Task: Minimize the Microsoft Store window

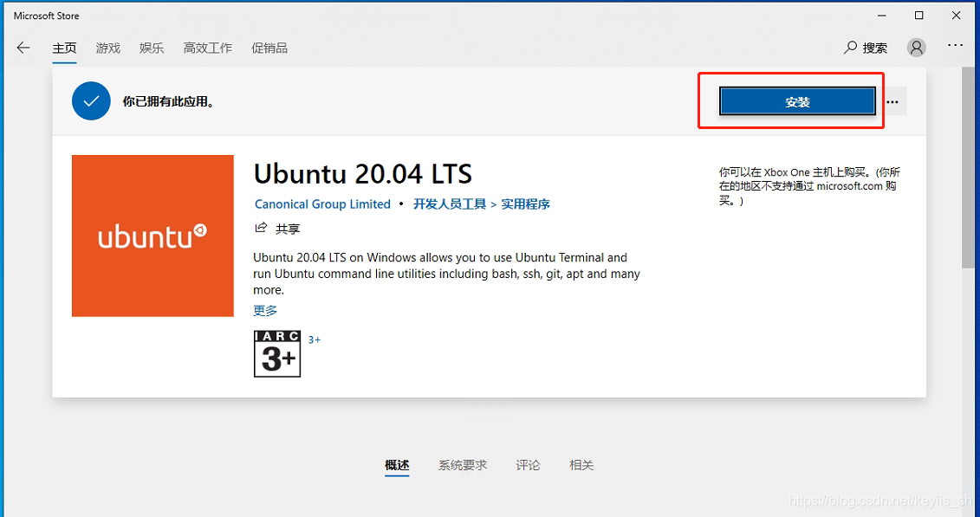Action: tap(882, 16)
